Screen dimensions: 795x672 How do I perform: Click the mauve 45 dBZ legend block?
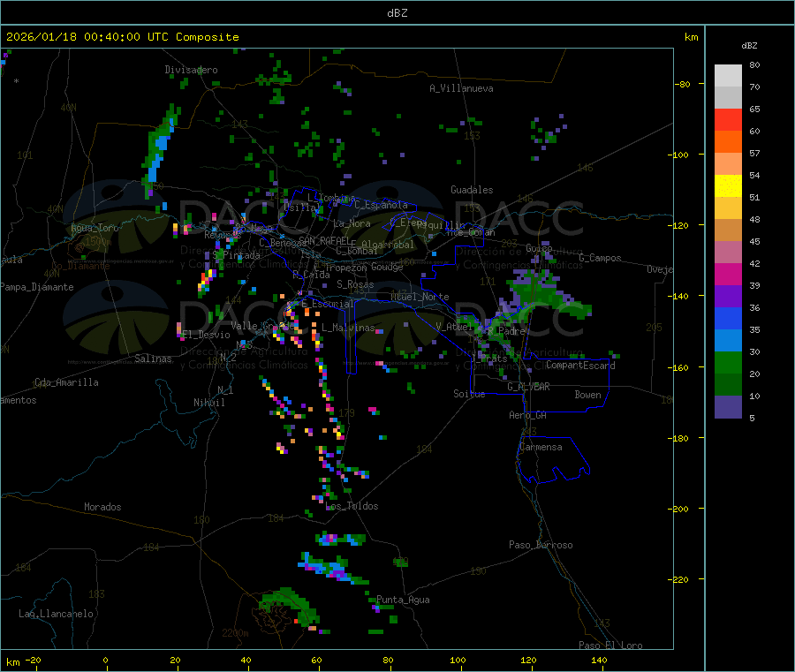coord(728,252)
